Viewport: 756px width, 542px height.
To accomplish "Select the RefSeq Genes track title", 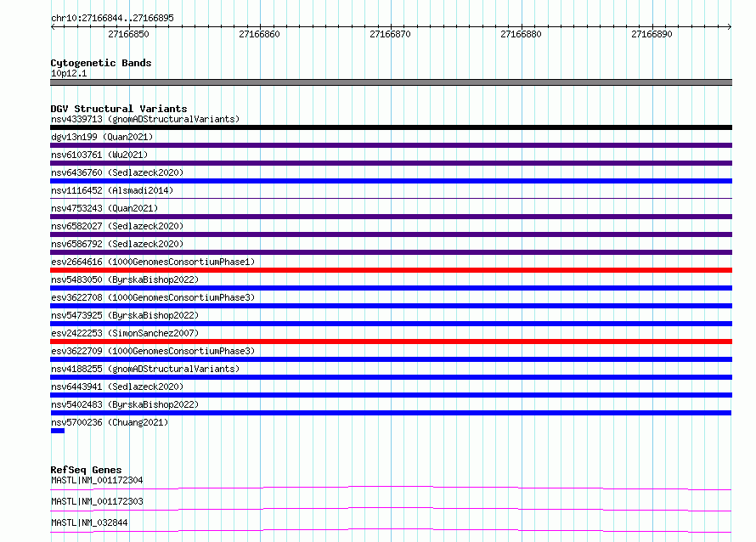I will point(87,470).
